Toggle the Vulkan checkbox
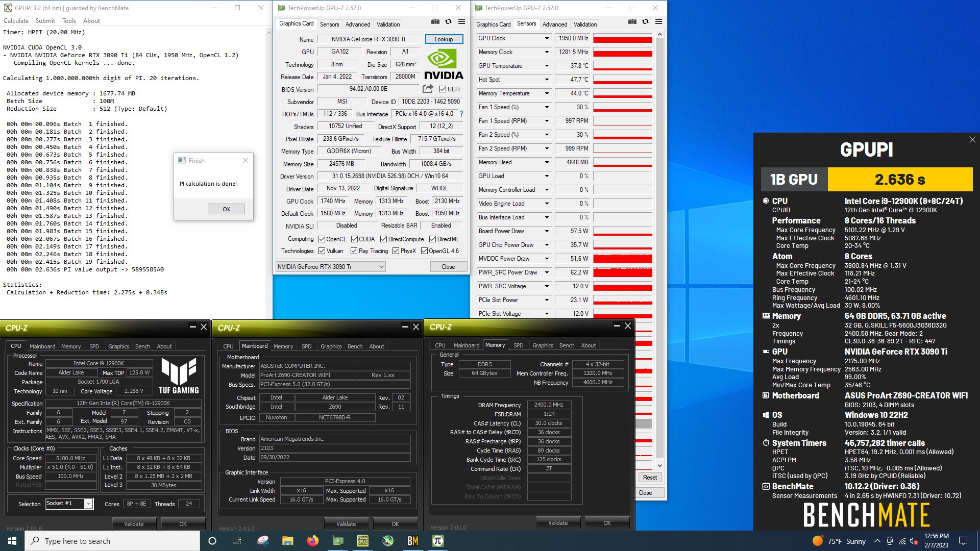980x551 pixels. click(322, 251)
